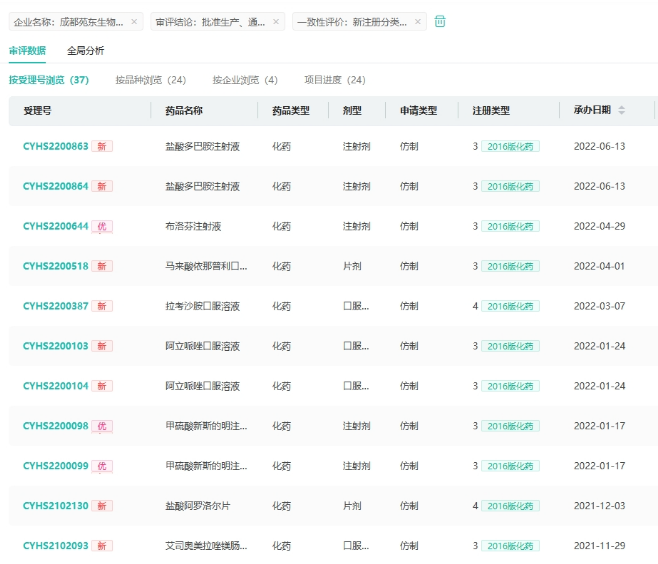
Task: Open the 按品种浏览 (24) view
Action: coord(150,80)
